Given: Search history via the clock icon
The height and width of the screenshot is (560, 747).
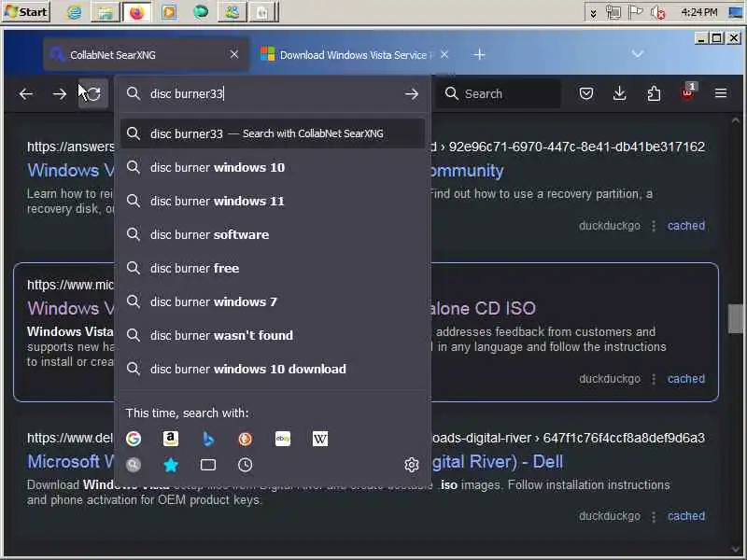Looking at the screenshot, I should point(246,465).
